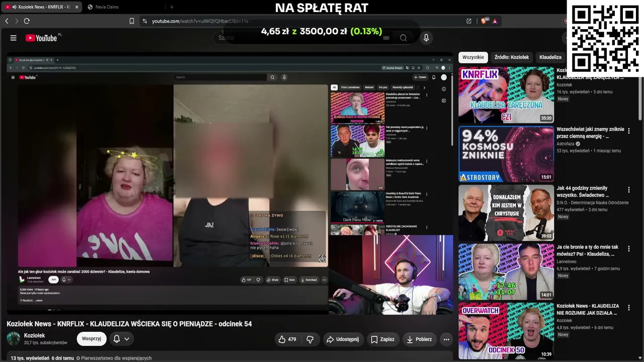
Task: Open the Overwatch Odcinek 50 thumbnail
Action: pyautogui.click(x=506, y=330)
